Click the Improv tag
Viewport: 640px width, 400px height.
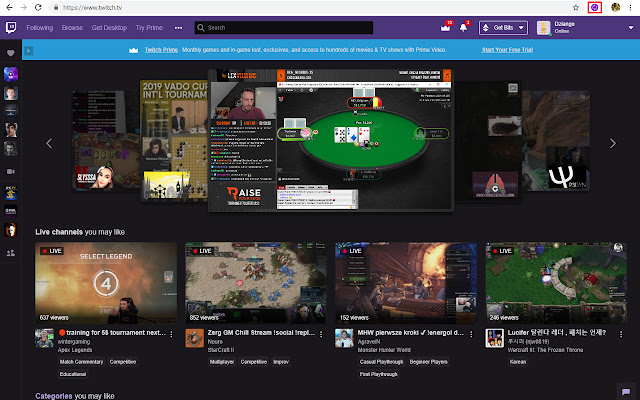click(281, 362)
